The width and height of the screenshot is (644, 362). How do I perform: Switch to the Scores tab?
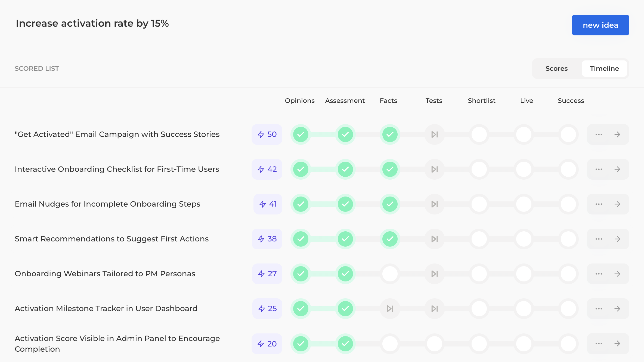click(x=556, y=69)
